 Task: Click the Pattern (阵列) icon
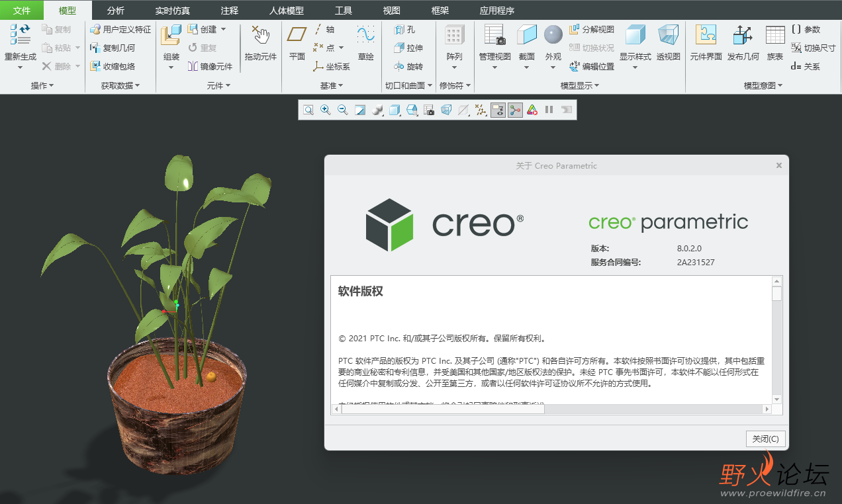click(x=454, y=34)
